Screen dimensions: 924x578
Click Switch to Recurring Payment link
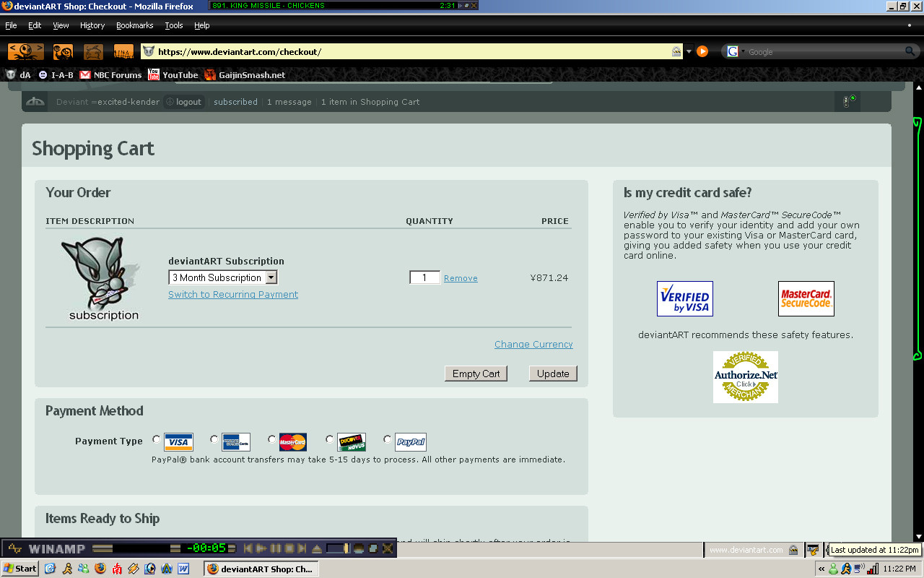pyautogui.click(x=233, y=295)
